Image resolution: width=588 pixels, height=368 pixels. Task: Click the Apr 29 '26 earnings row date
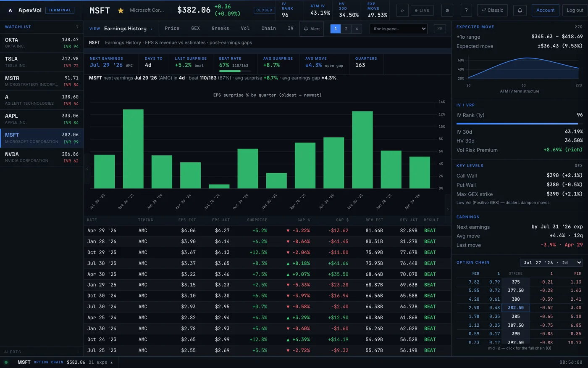tap(102, 230)
